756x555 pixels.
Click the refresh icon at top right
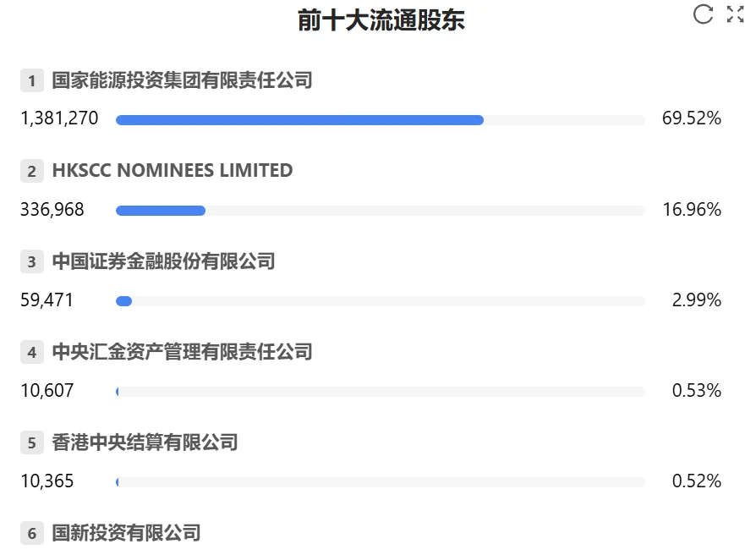tap(703, 14)
